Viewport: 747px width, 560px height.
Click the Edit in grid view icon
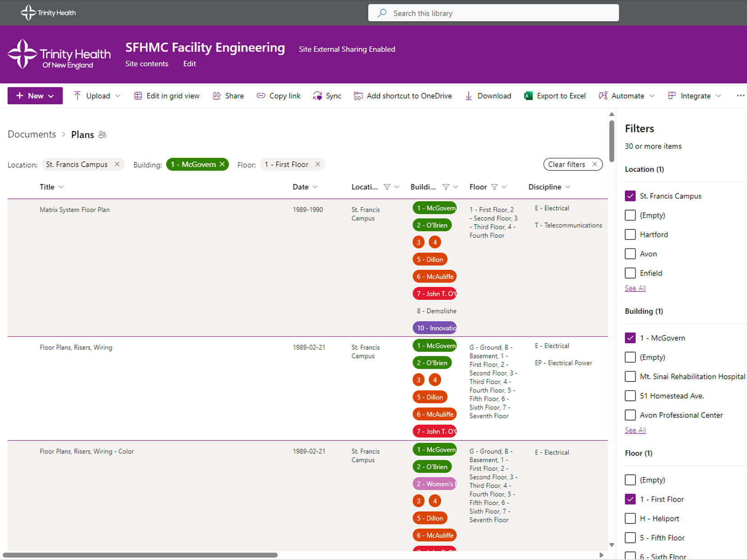pyautogui.click(x=138, y=96)
